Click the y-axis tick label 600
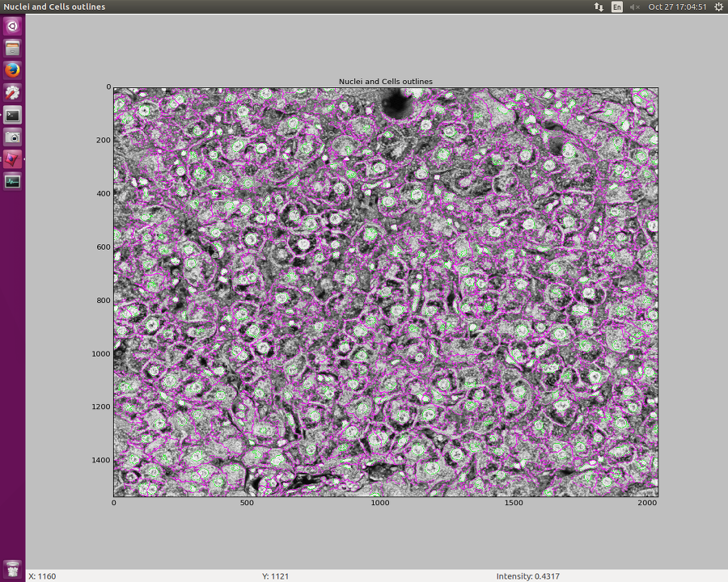Image resolution: width=728 pixels, height=582 pixels. (x=104, y=247)
